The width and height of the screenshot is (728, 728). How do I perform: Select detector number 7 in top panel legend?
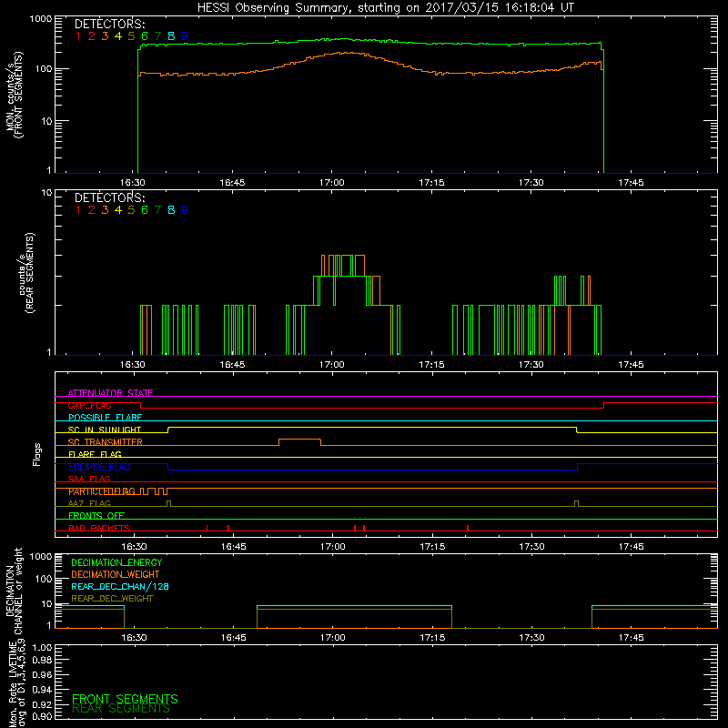pyautogui.click(x=157, y=36)
